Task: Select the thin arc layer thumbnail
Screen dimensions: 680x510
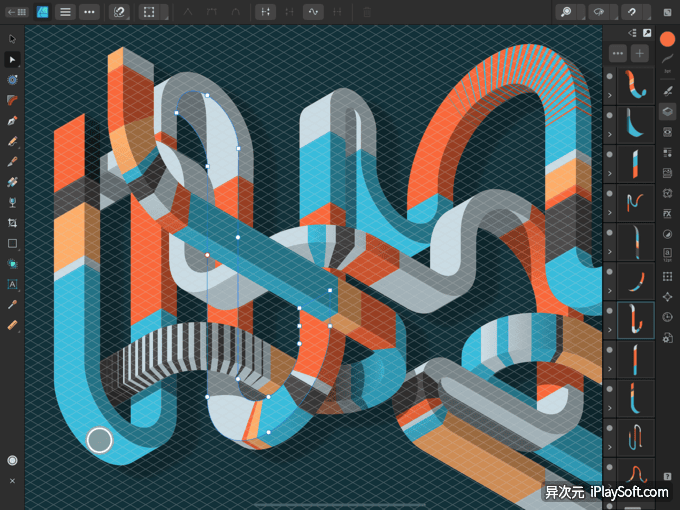Action: pos(636,281)
